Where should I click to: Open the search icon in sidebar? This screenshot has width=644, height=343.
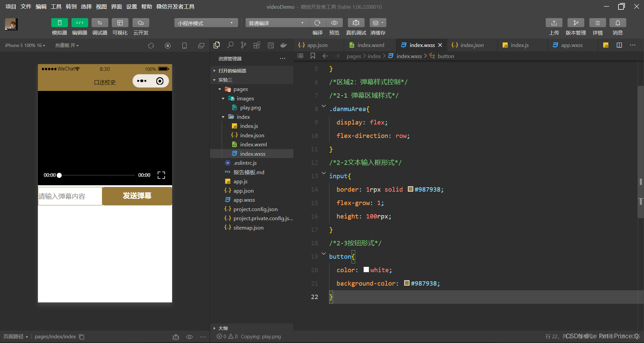(x=230, y=45)
